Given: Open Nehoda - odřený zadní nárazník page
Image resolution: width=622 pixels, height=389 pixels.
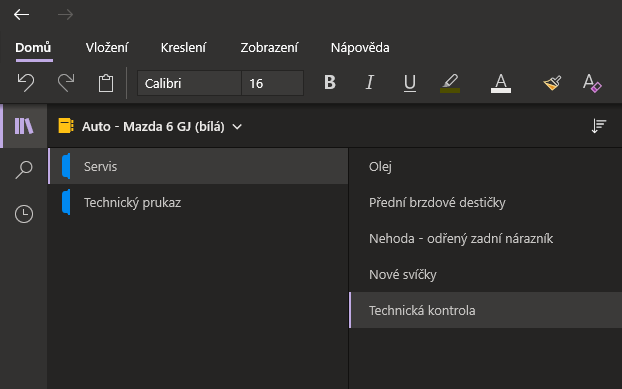Looking at the screenshot, I should pyautogui.click(x=486, y=238).
